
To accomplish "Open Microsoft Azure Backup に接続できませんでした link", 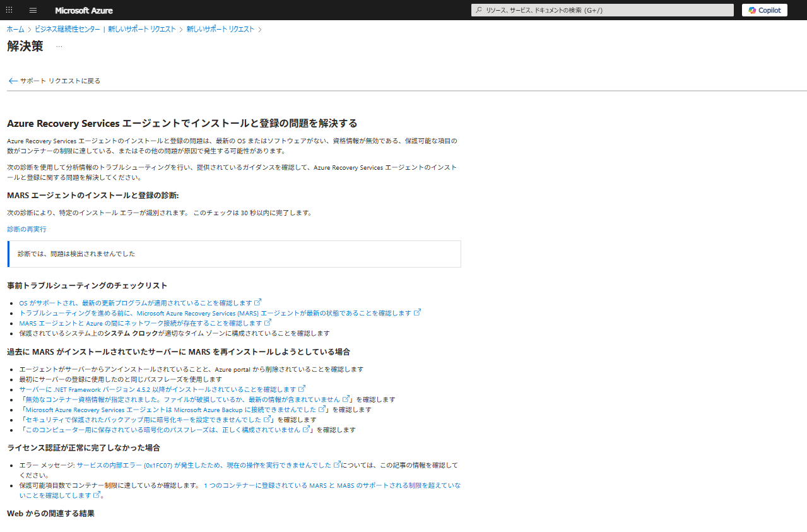I will pos(170,410).
